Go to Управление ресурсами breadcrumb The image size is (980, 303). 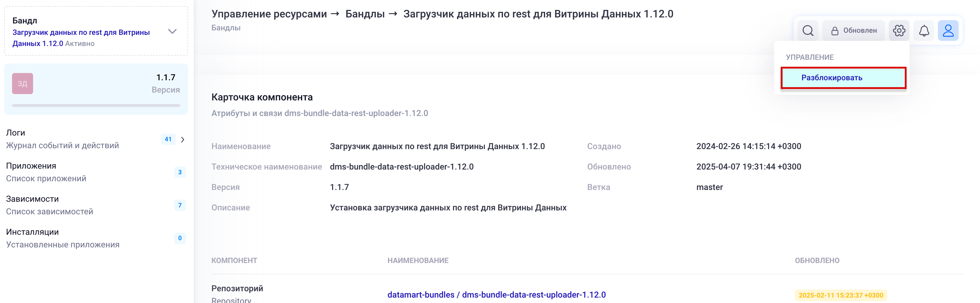pos(269,14)
